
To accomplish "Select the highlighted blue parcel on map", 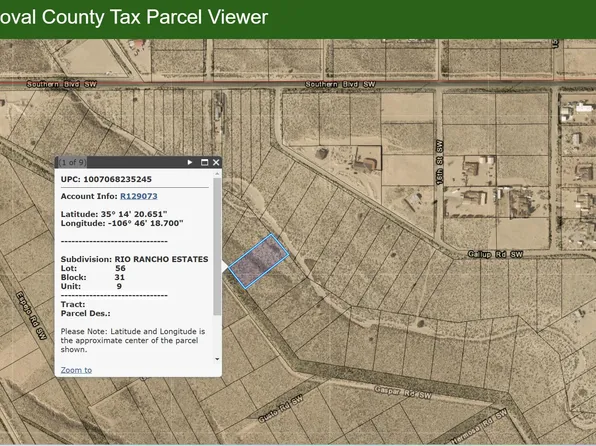I will point(259,261).
